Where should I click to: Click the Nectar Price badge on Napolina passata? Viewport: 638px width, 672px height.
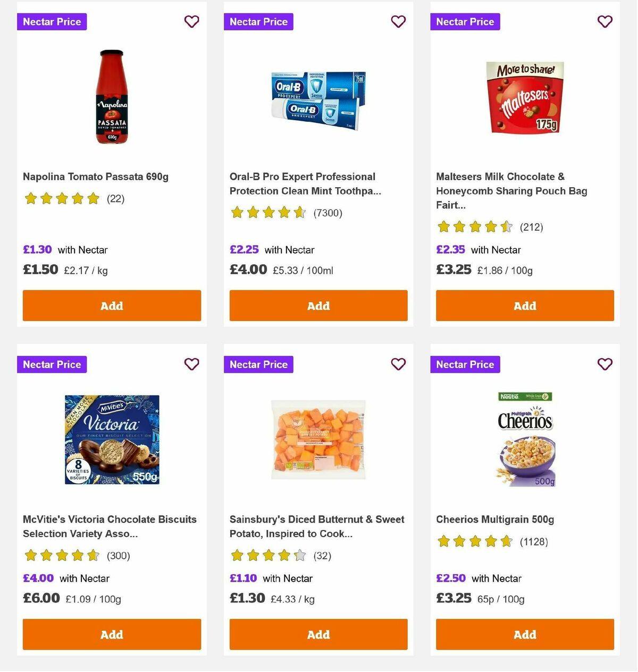pos(52,21)
